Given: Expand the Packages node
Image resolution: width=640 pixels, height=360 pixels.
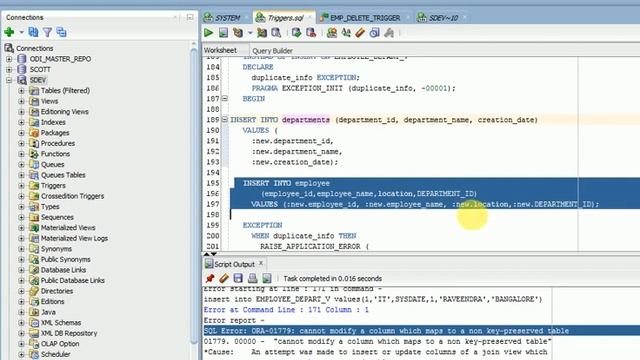Looking at the screenshot, I should coord(21,133).
